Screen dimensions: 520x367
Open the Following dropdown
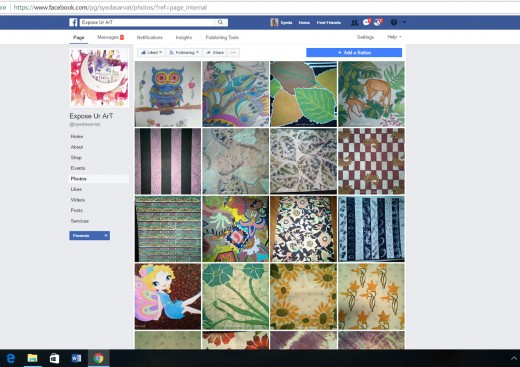click(x=184, y=53)
